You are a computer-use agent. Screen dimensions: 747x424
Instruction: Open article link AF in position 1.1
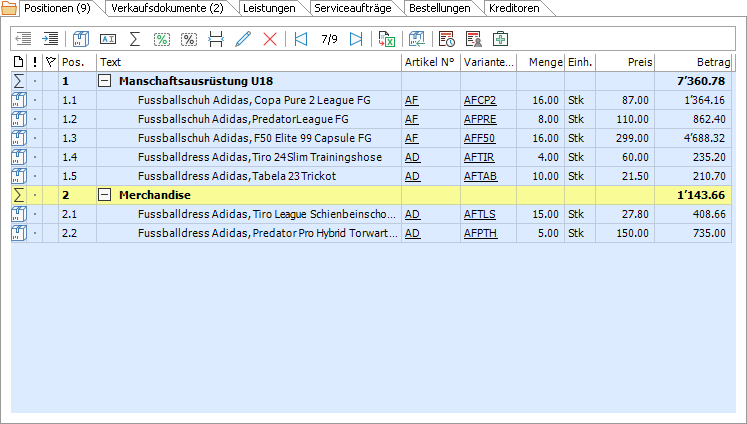click(x=412, y=100)
